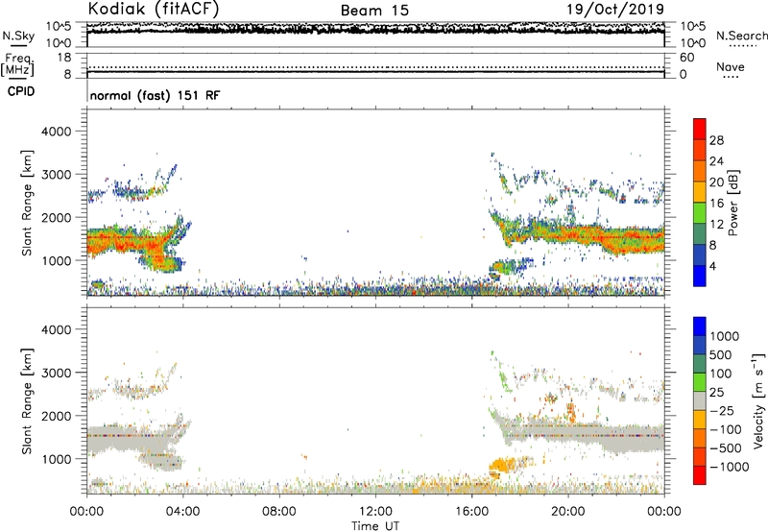The height and width of the screenshot is (532, 768).
Task: Click the '4' label on the power colorbar
Action: 712,266
